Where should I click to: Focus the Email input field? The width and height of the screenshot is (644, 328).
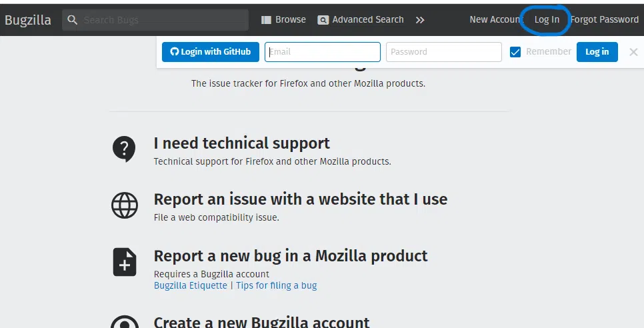(x=323, y=52)
